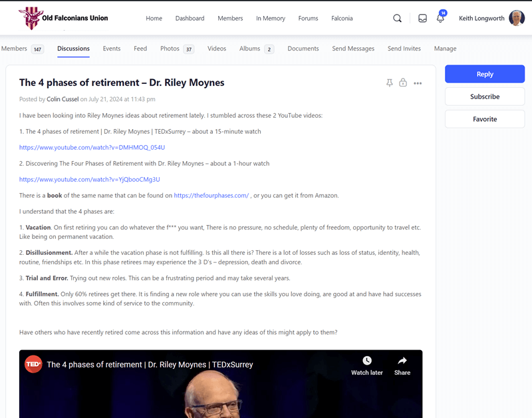
Task: Toggle Subscribe for this discussion
Action: coord(484,97)
